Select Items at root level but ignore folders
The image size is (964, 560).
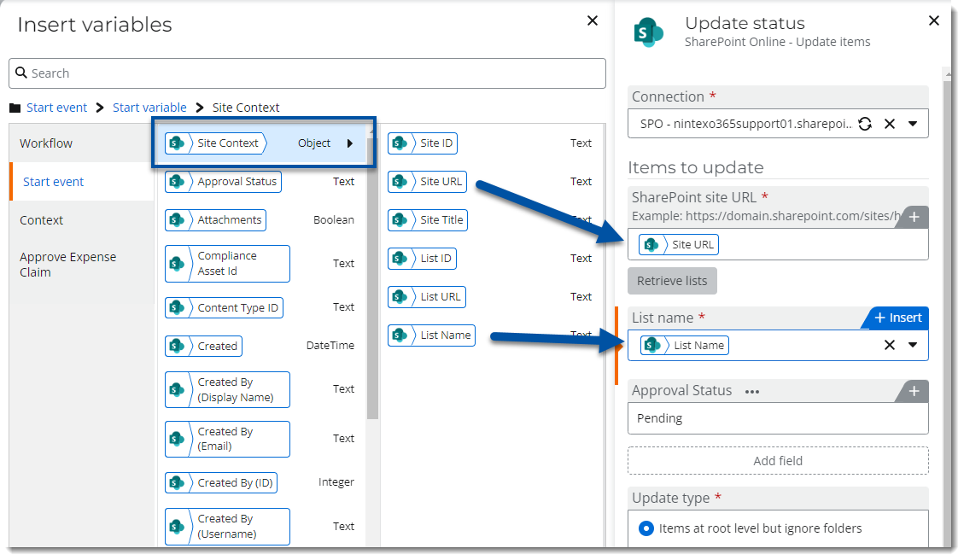646,528
